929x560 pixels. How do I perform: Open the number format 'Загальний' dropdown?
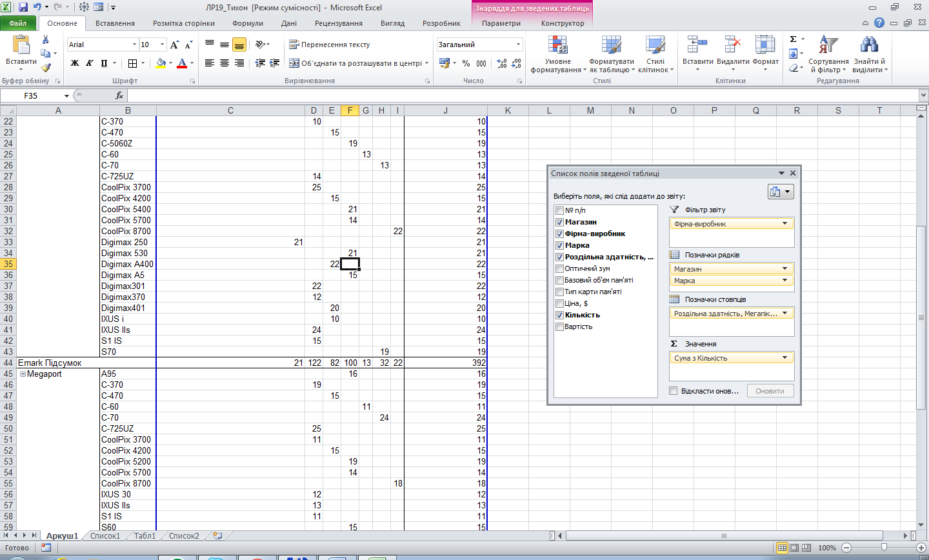tap(518, 45)
